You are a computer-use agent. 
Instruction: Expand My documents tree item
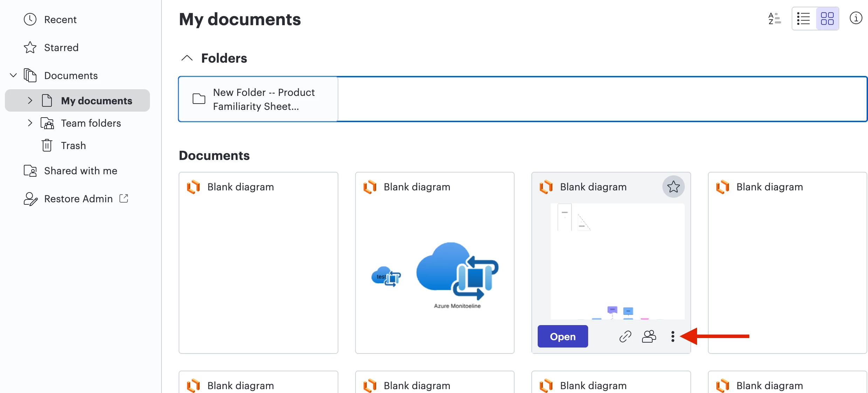[30, 101]
